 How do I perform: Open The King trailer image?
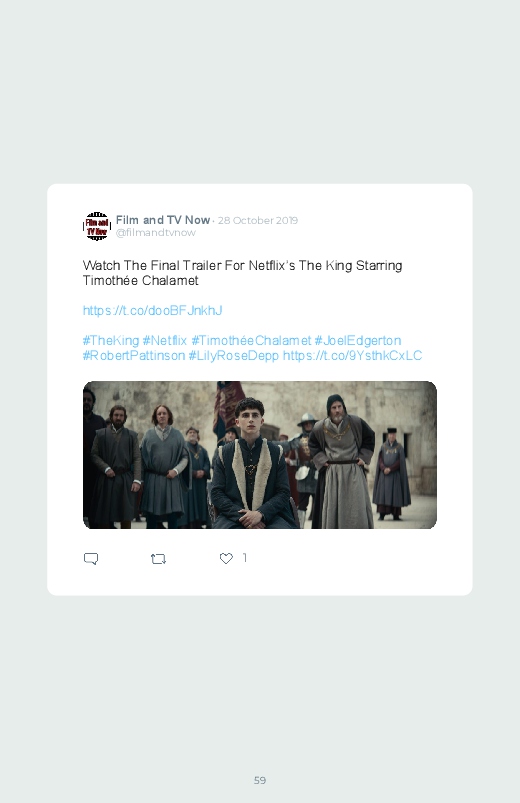pos(260,455)
